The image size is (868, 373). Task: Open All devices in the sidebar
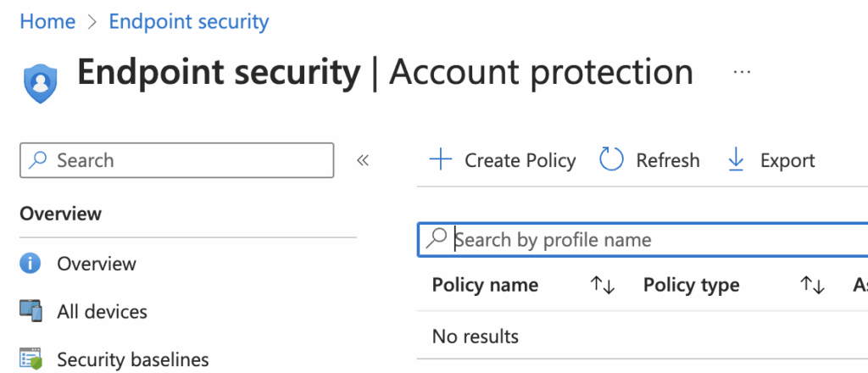pyautogui.click(x=102, y=311)
